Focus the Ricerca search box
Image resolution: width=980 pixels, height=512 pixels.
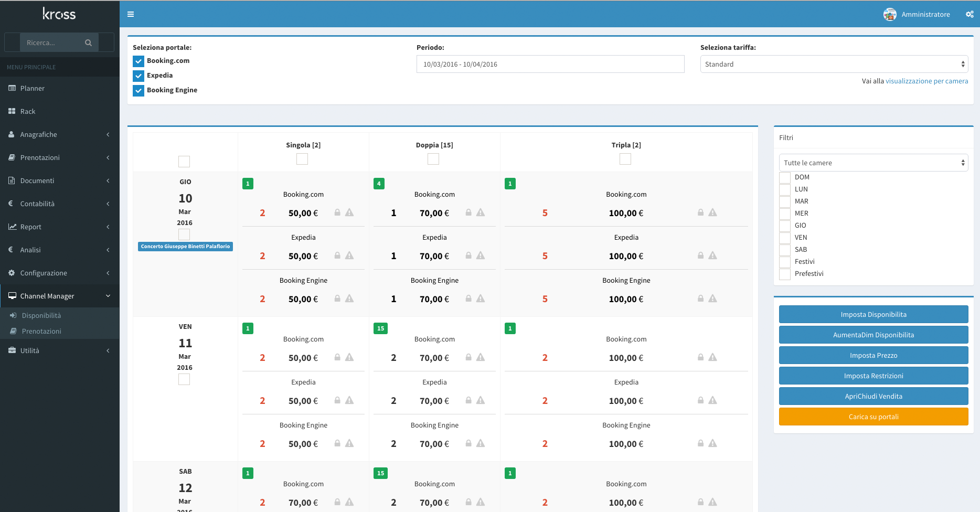click(x=50, y=42)
